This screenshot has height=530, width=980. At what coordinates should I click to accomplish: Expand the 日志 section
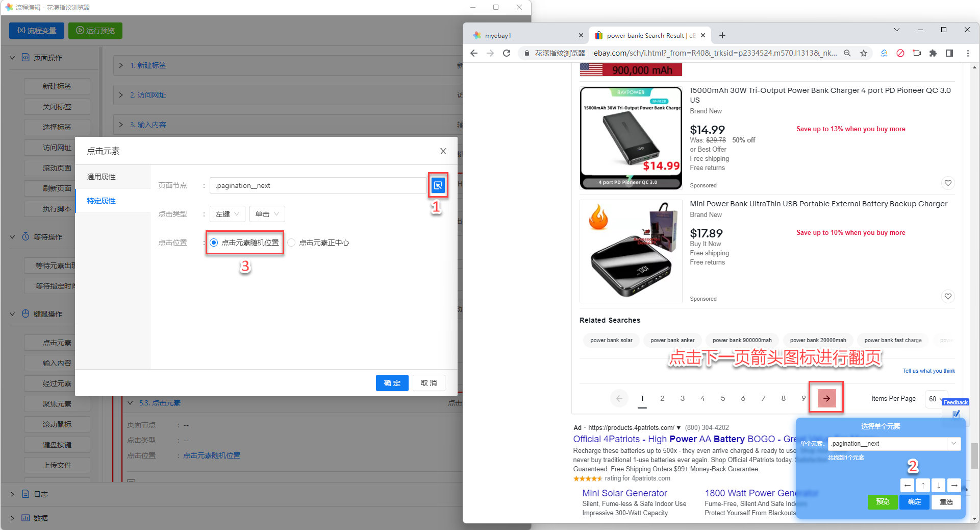pyautogui.click(x=12, y=494)
